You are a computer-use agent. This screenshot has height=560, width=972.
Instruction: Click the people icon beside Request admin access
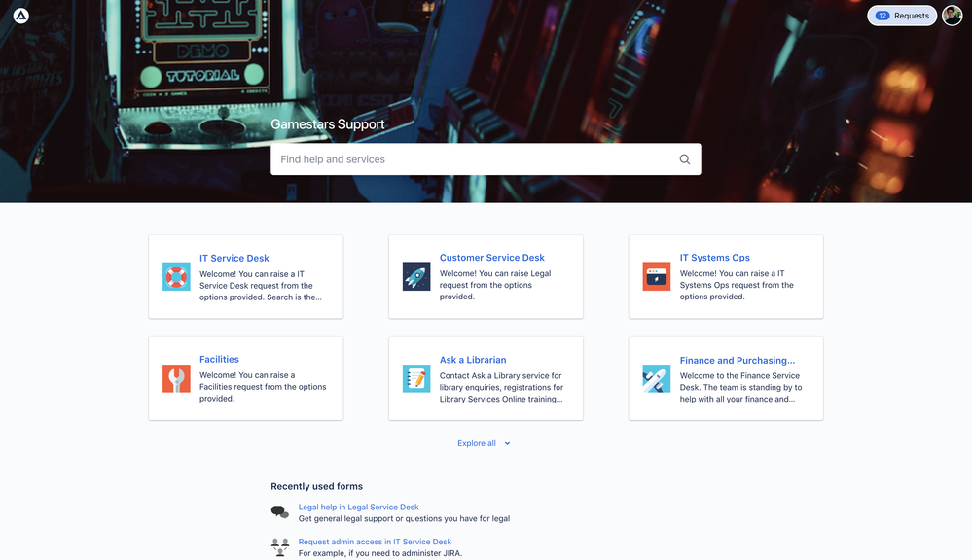click(280, 547)
